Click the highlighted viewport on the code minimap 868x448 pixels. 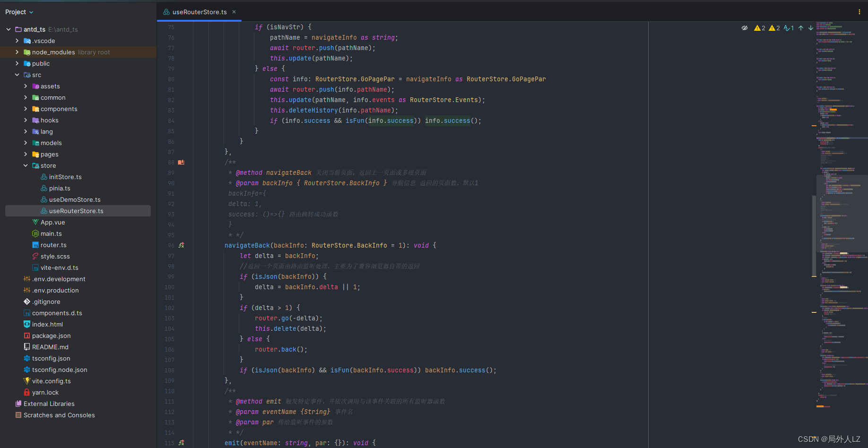pos(842,214)
